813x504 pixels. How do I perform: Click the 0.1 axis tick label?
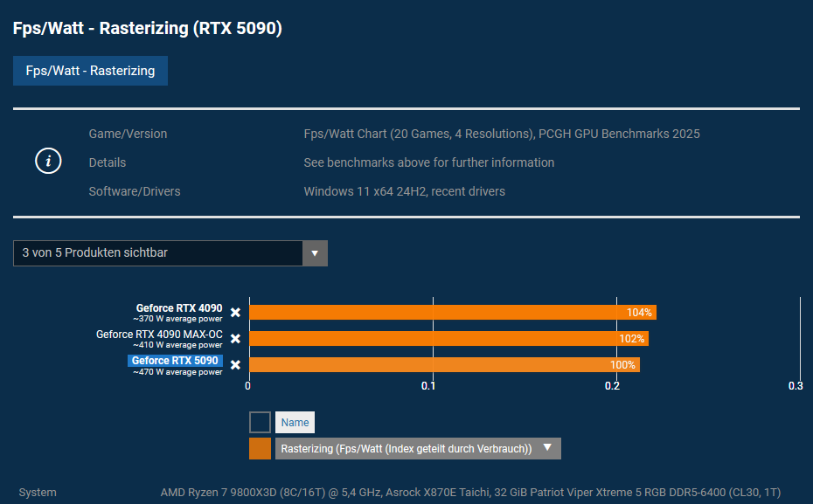(x=428, y=386)
